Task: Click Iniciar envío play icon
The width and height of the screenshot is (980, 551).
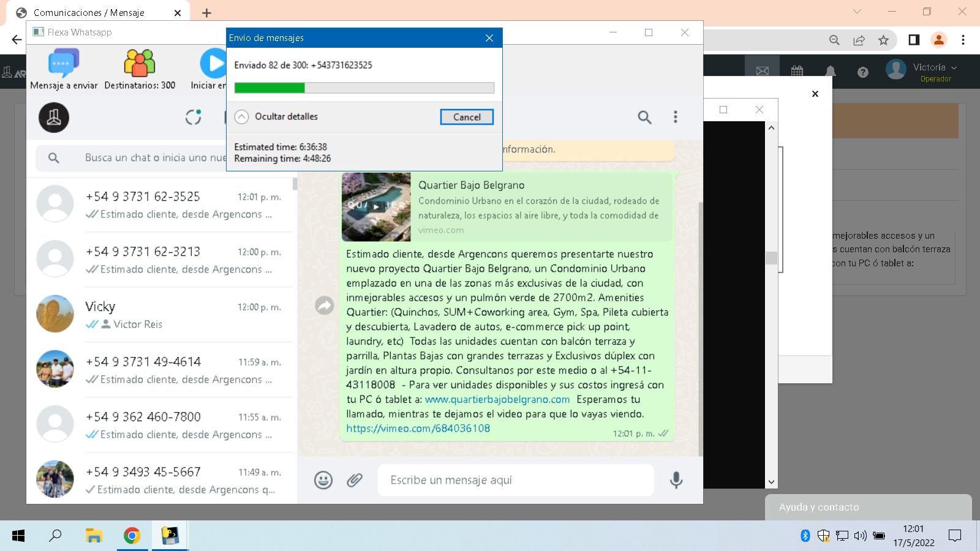Action: 213,64
